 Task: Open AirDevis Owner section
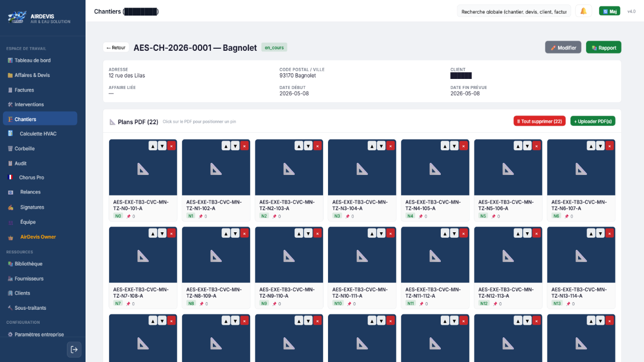point(40,237)
